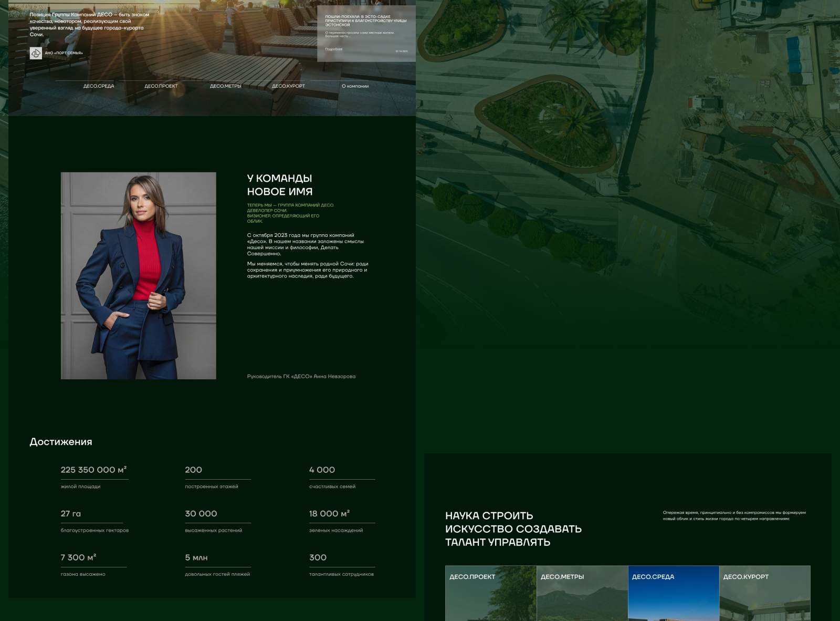Click the У команды новое имя heading
This screenshot has width=840, height=621.
coord(280,185)
